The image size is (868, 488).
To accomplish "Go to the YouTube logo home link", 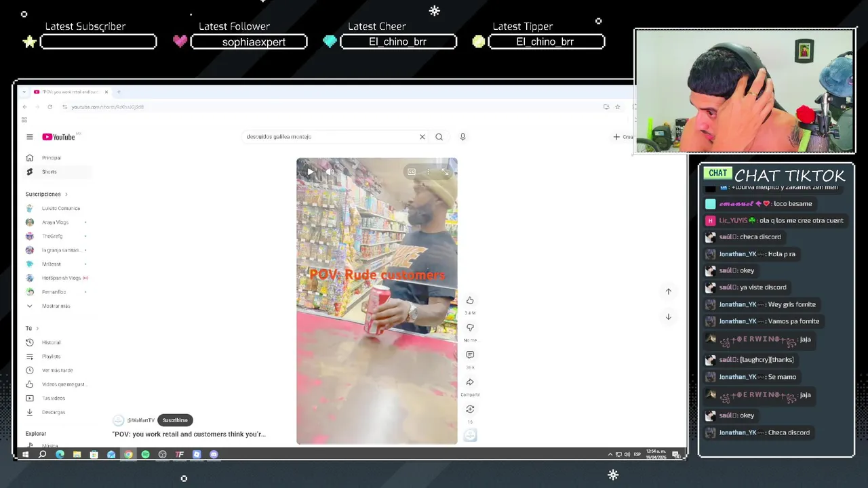I will tap(59, 137).
